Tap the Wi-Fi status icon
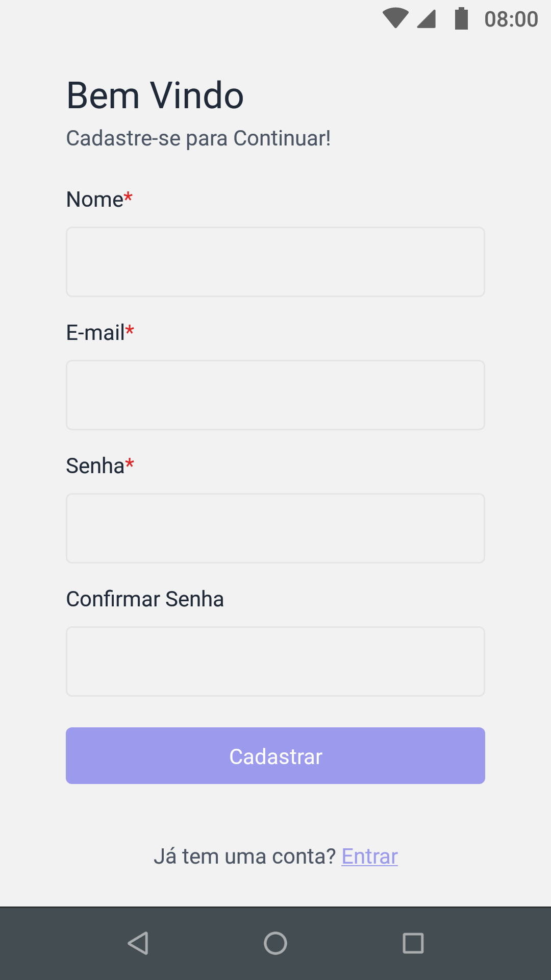Viewport: 551px width, 980px height. (x=395, y=18)
